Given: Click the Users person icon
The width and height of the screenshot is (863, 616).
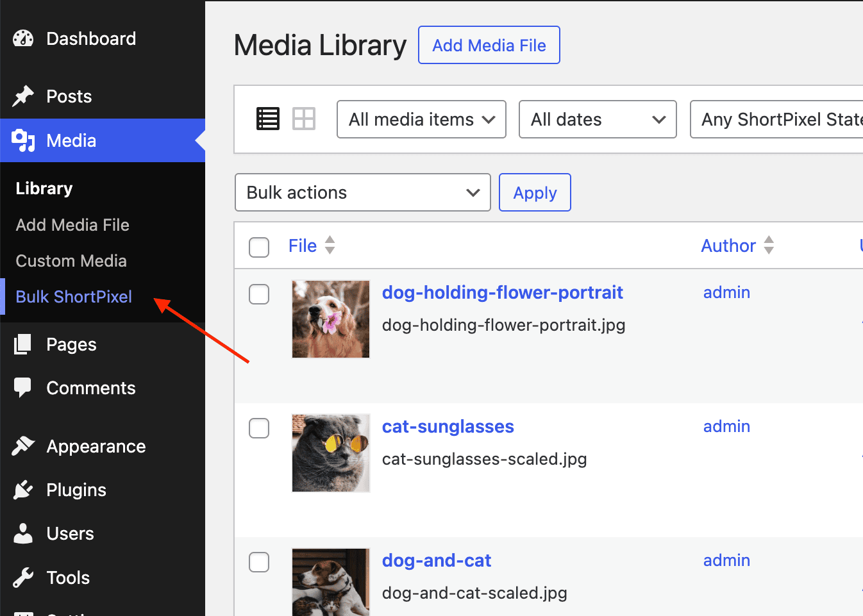Looking at the screenshot, I should click(x=23, y=533).
